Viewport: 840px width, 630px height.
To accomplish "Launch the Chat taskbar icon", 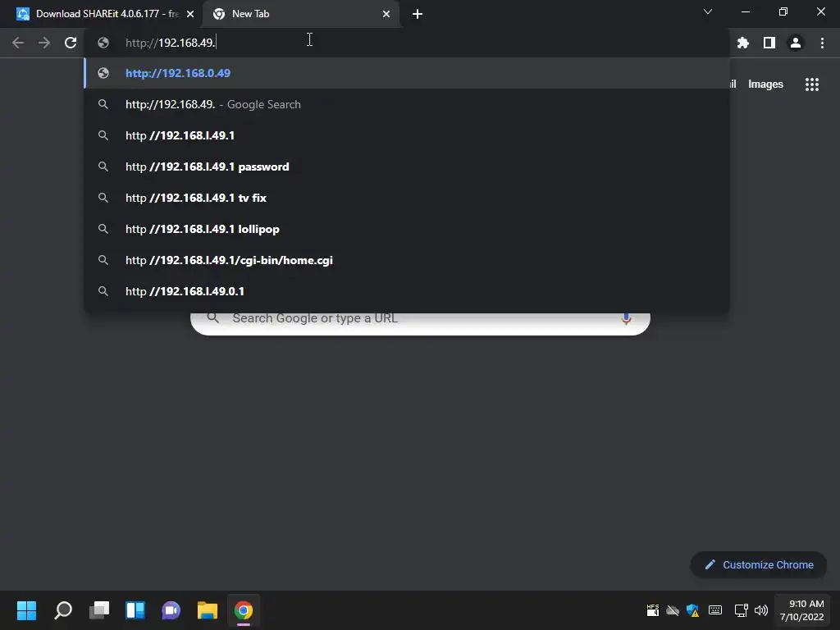I will click(x=171, y=610).
